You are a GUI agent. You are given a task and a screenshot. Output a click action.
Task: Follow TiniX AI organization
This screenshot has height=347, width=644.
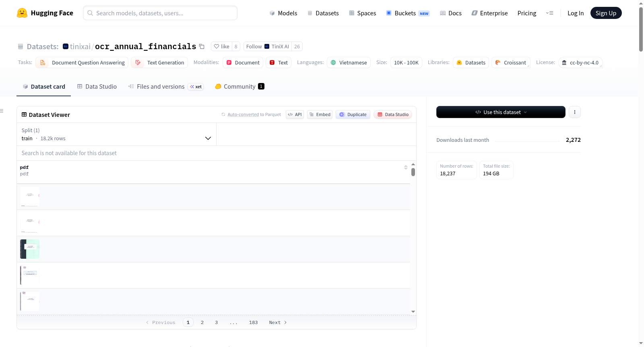[x=267, y=46]
